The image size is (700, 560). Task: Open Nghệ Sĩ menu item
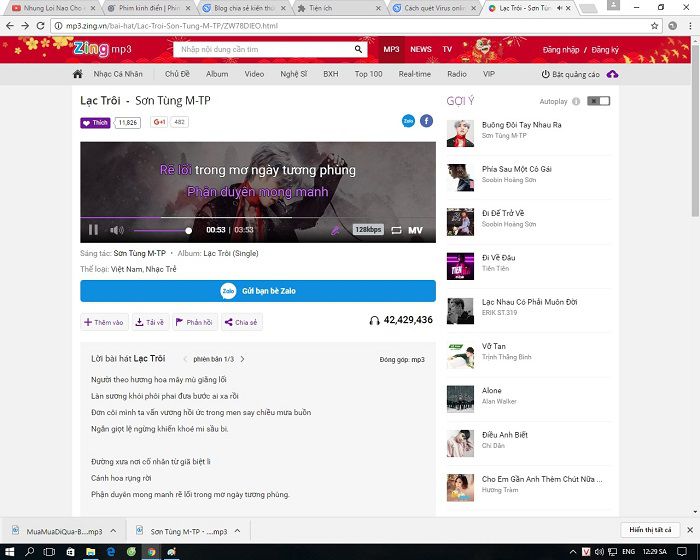293,74
